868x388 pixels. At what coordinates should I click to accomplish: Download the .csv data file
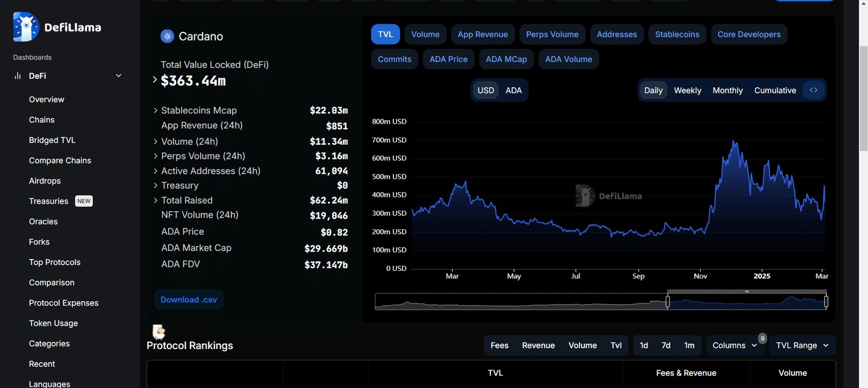pyautogui.click(x=188, y=300)
